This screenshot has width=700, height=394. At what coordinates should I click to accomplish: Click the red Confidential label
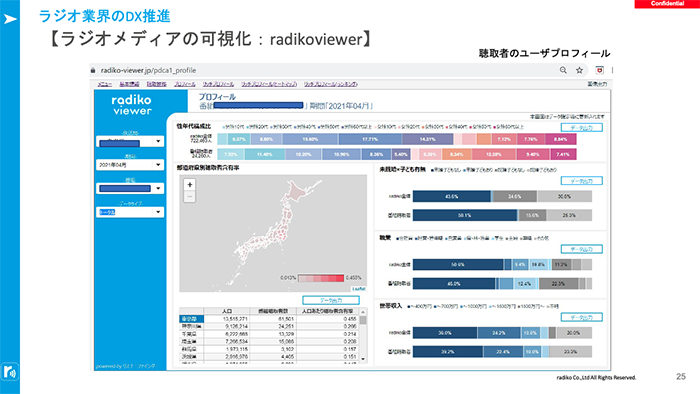pos(667,4)
